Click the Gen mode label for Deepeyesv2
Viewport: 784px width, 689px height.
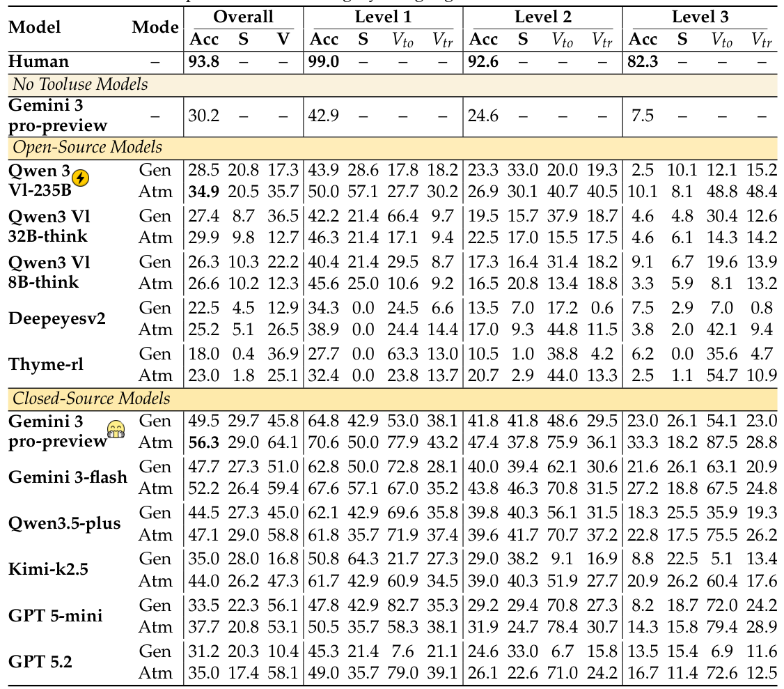coord(157,307)
